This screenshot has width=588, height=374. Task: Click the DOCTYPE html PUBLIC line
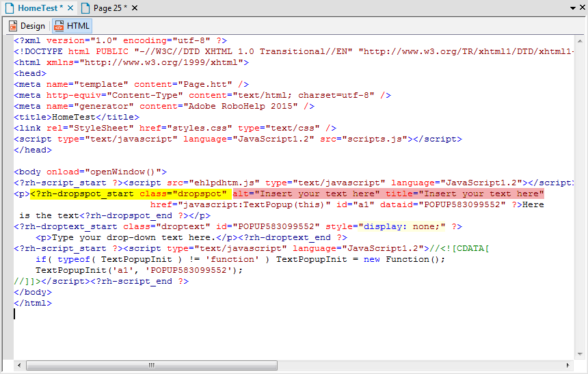pyautogui.click(x=293, y=51)
